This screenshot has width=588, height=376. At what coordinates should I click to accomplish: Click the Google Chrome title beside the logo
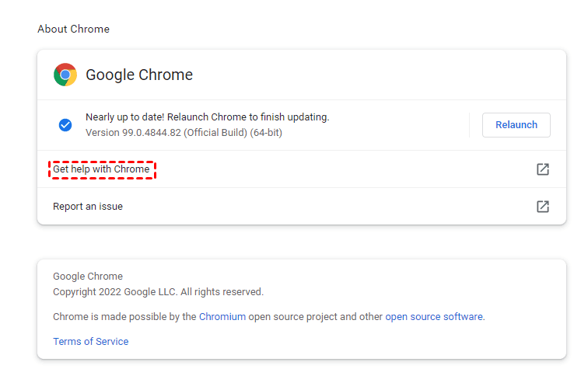(x=139, y=75)
